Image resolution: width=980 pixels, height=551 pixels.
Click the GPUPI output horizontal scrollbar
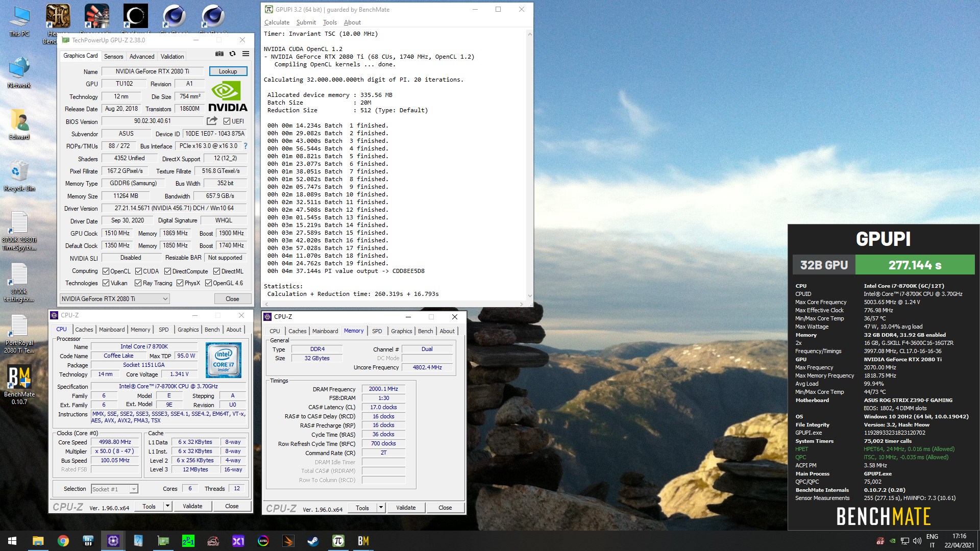pos(395,304)
